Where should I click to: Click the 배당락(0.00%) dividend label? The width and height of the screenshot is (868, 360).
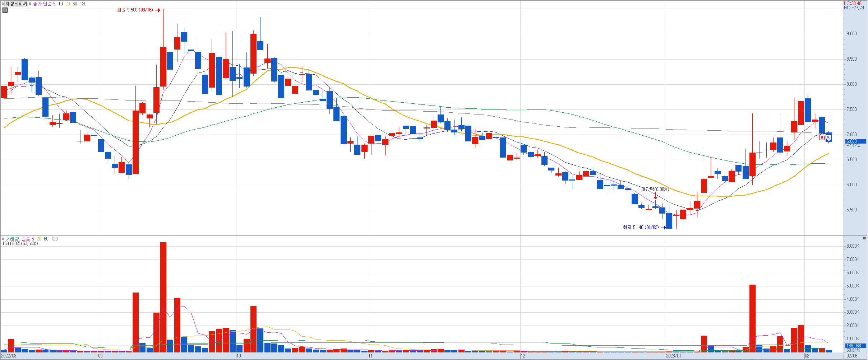click(655, 189)
